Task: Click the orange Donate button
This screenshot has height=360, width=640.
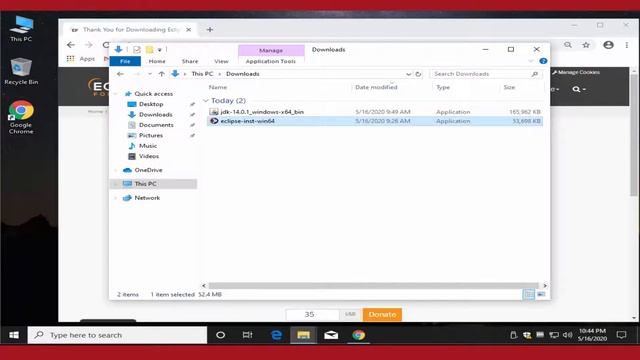Action: (x=382, y=314)
